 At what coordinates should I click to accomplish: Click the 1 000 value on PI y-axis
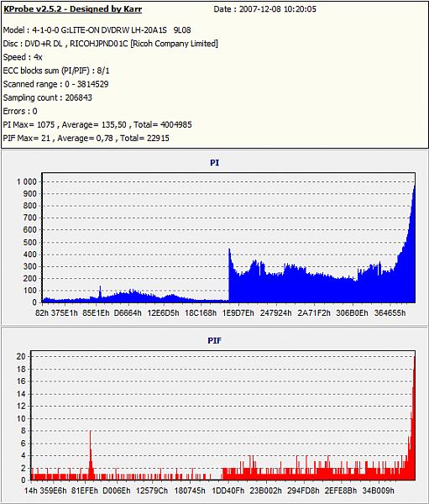pos(27,182)
